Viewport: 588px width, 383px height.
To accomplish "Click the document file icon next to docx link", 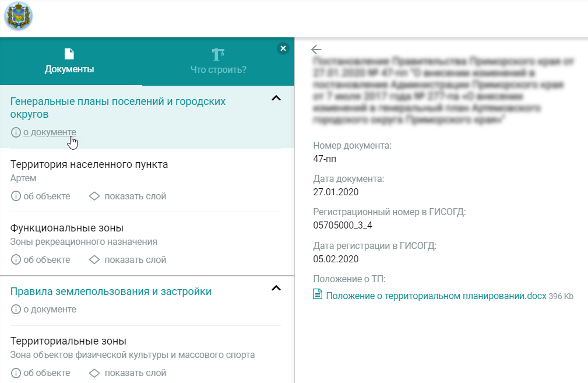I will click(318, 296).
